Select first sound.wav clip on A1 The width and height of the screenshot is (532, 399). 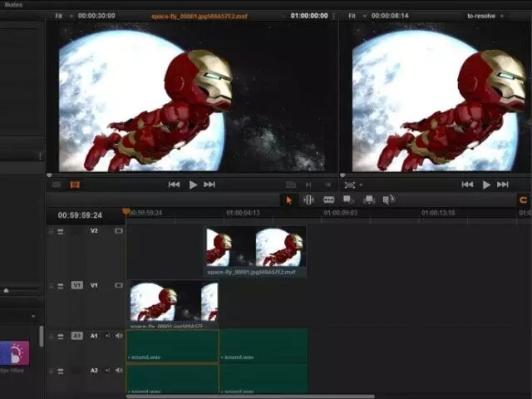click(x=172, y=346)
